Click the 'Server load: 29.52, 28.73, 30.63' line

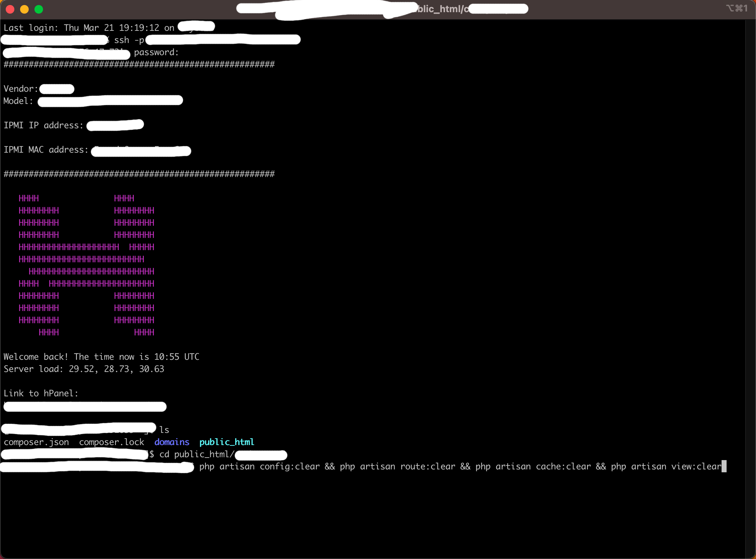coord(84,369)
